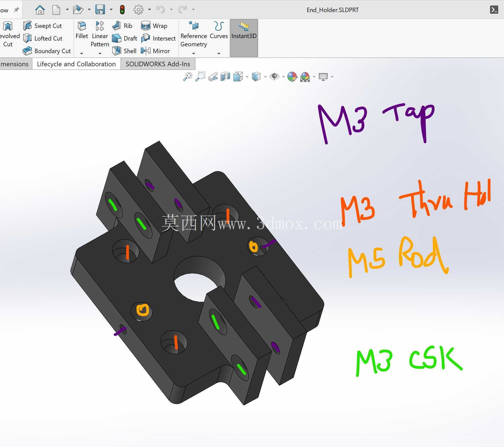The width and height of the screenshot is (504, 447).
Task: Open the View Orientation dropdown
Action: point(247,77)
